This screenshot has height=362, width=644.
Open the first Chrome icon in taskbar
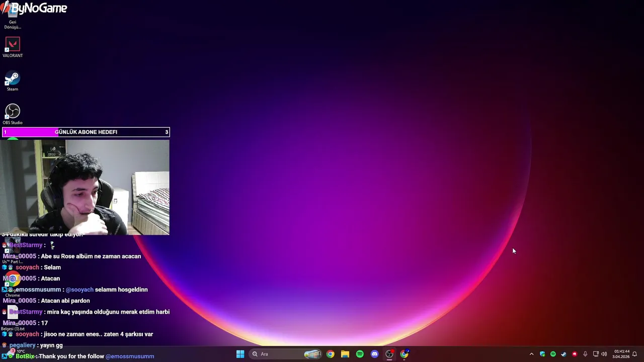(x=330, y=354)
